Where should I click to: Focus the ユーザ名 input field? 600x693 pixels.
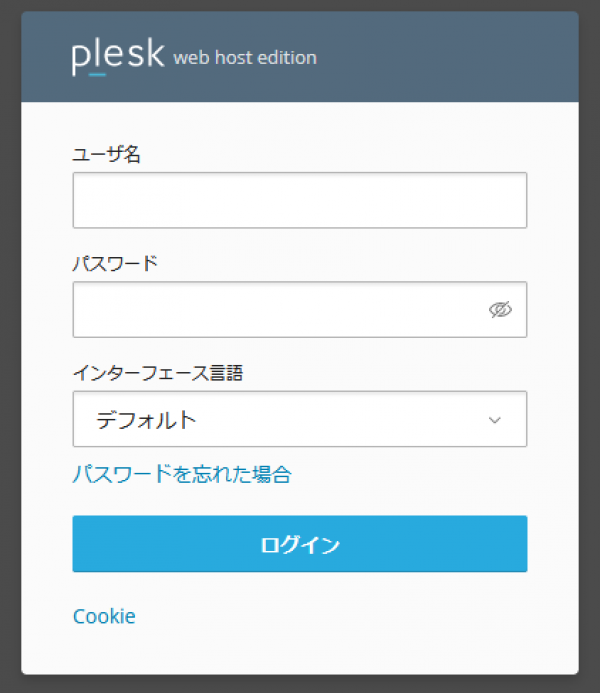(299, 200)
